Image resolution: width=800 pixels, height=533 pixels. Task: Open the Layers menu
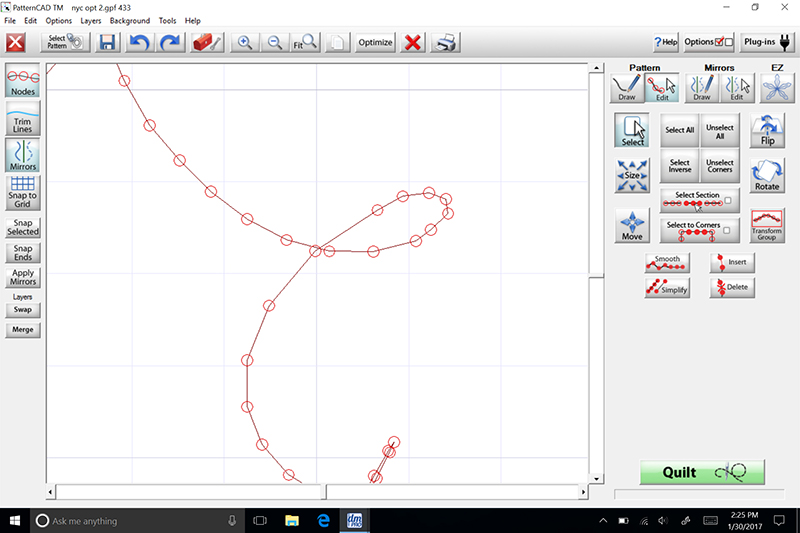coord(90,20)
